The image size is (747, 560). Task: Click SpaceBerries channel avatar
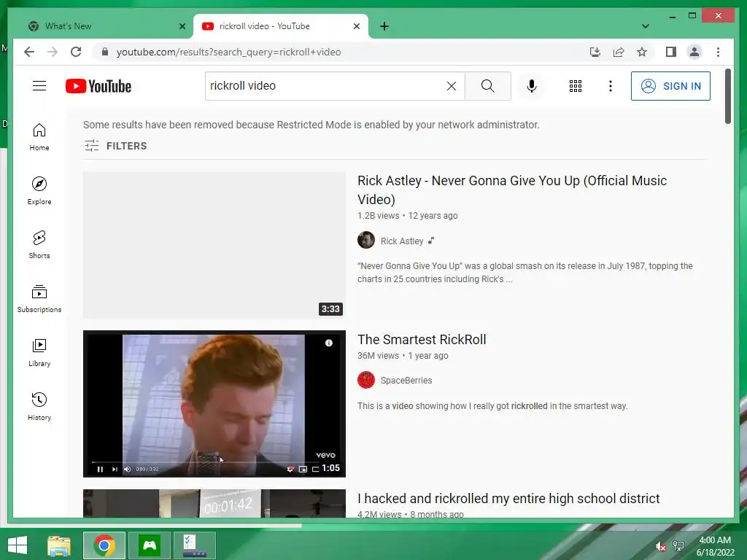point(366,380)
